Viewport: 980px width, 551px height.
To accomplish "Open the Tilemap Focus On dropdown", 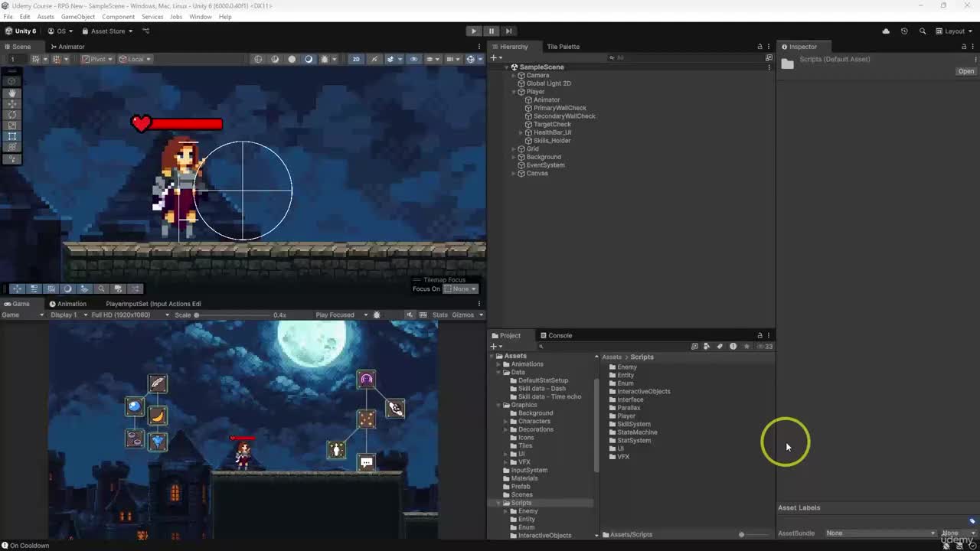I will [462, 289].
